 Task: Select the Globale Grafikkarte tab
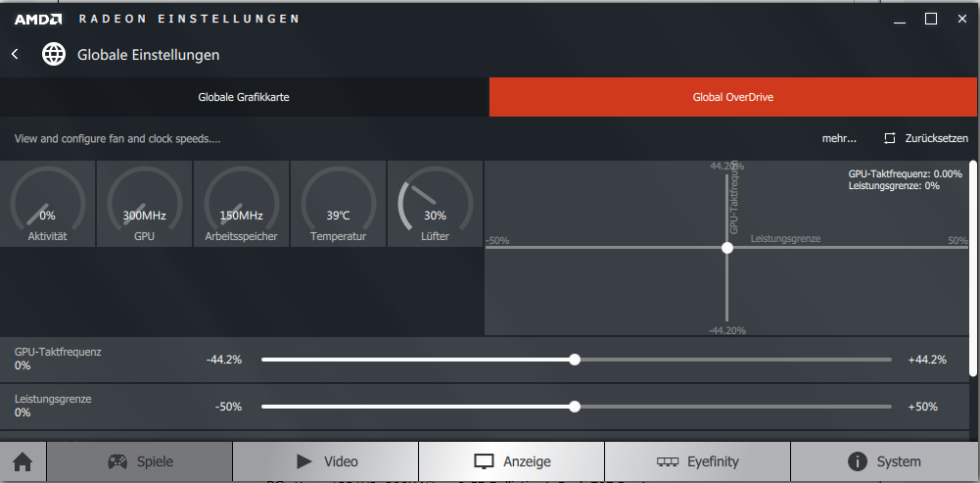[x=244, y=97]
